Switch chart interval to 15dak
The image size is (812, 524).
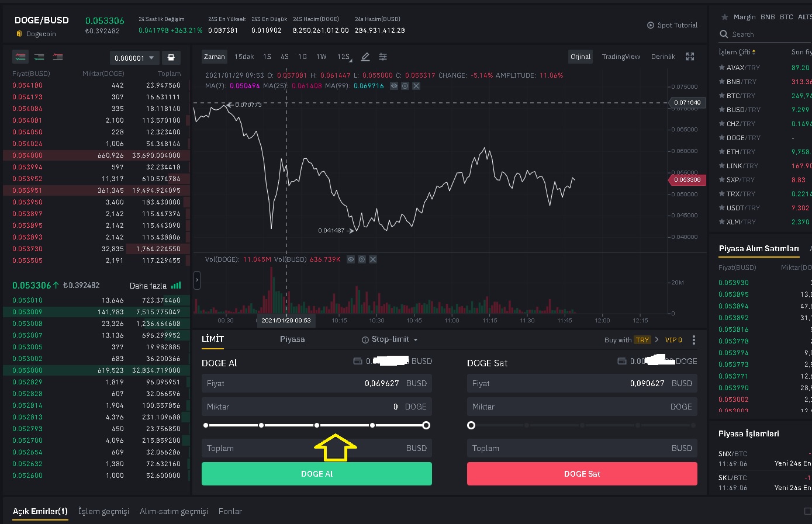point(244,57)
